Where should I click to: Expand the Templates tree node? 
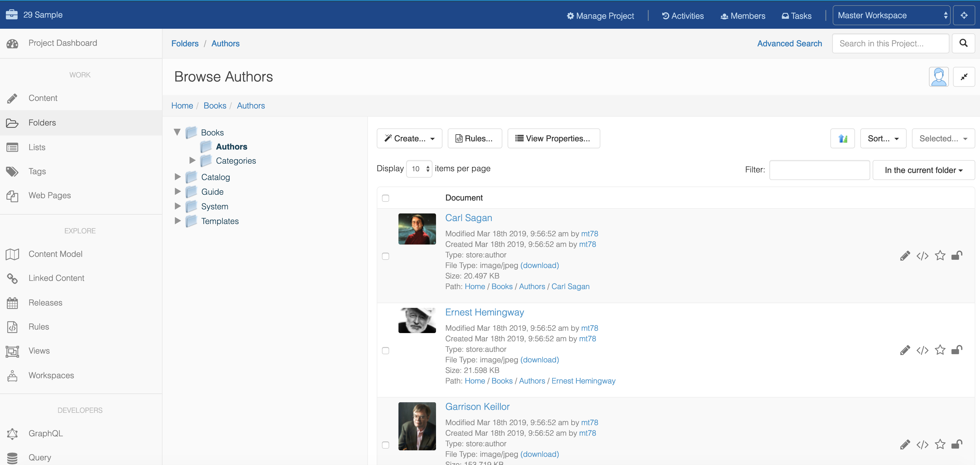178,221
